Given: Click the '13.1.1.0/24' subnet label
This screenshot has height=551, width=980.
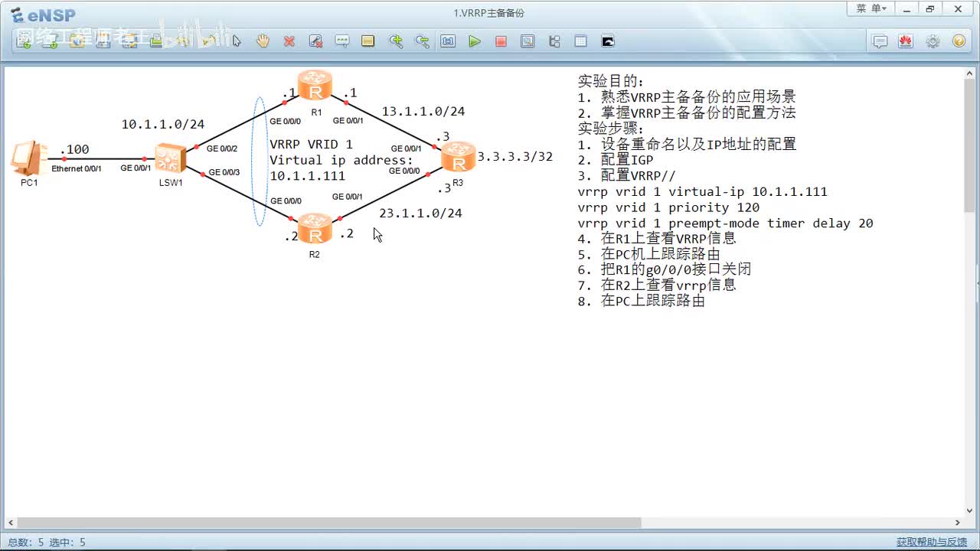Looking at the screenshot, I should 423,111.
